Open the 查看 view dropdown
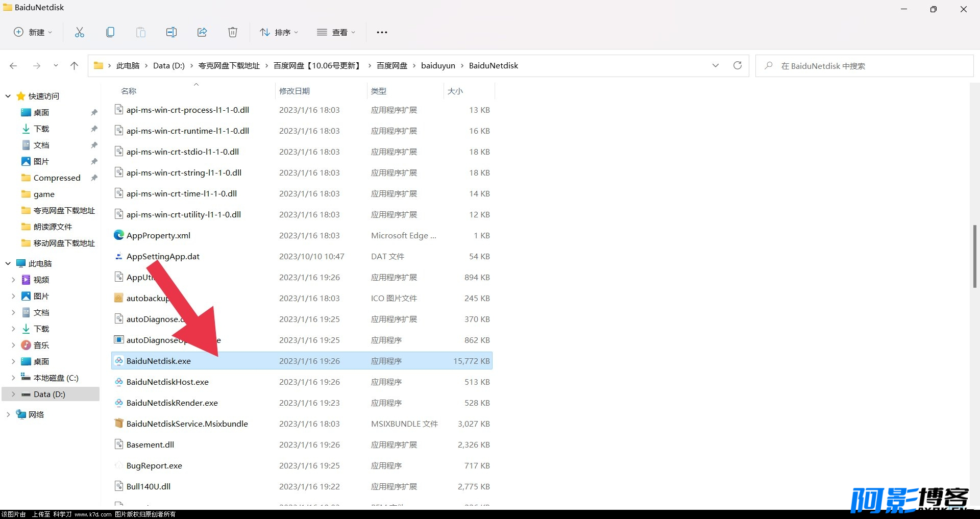The width and height of the screenshot is (980, 519). [x=336, y=32]
